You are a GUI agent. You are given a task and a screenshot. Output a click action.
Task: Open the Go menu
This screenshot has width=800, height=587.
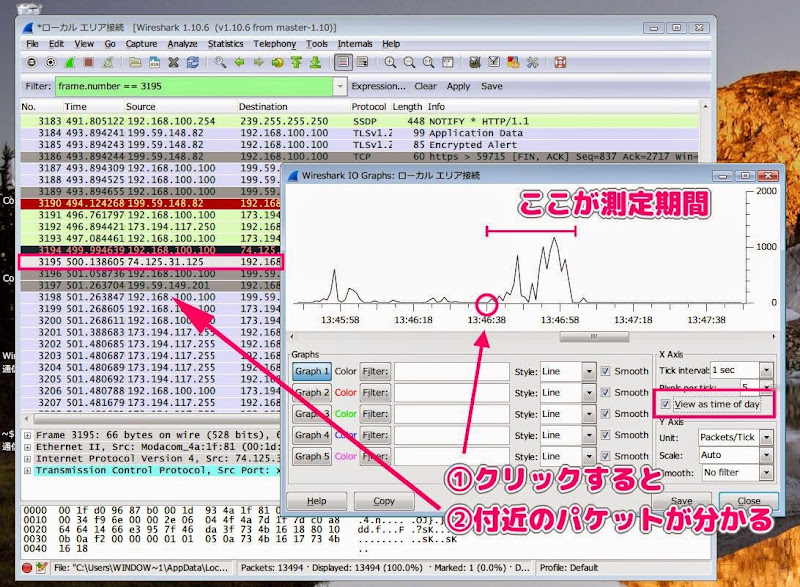coord(110,44)
